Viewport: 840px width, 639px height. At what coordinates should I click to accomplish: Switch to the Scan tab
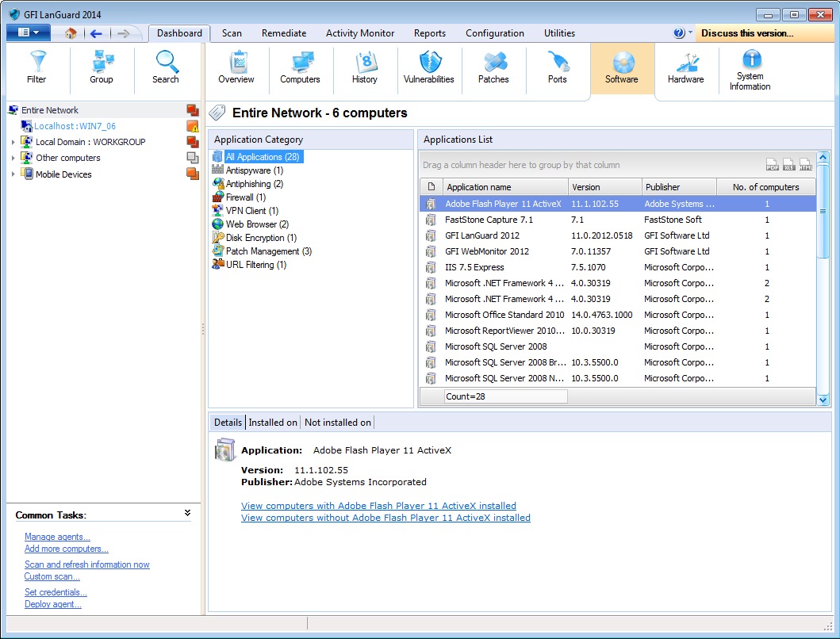click(x=232, y=33)
